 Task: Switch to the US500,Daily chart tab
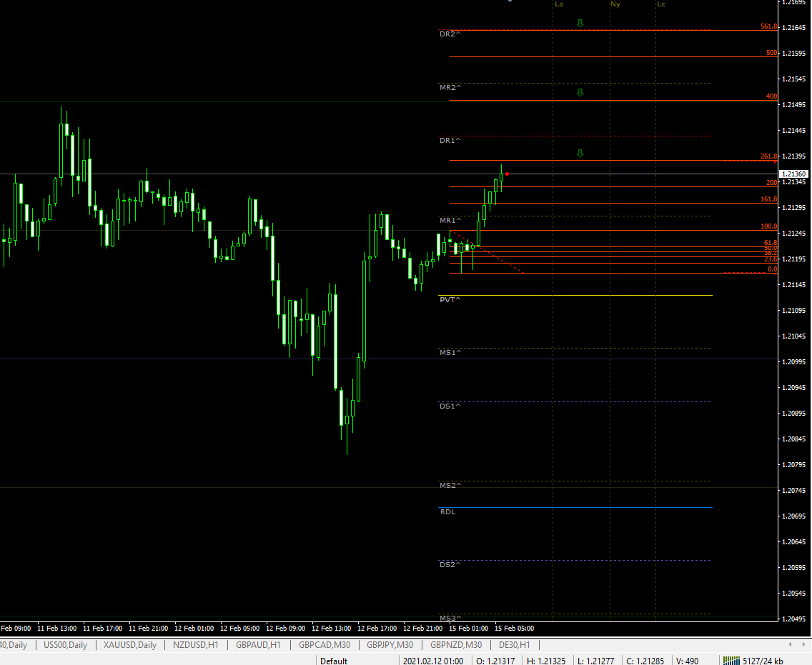65,644
